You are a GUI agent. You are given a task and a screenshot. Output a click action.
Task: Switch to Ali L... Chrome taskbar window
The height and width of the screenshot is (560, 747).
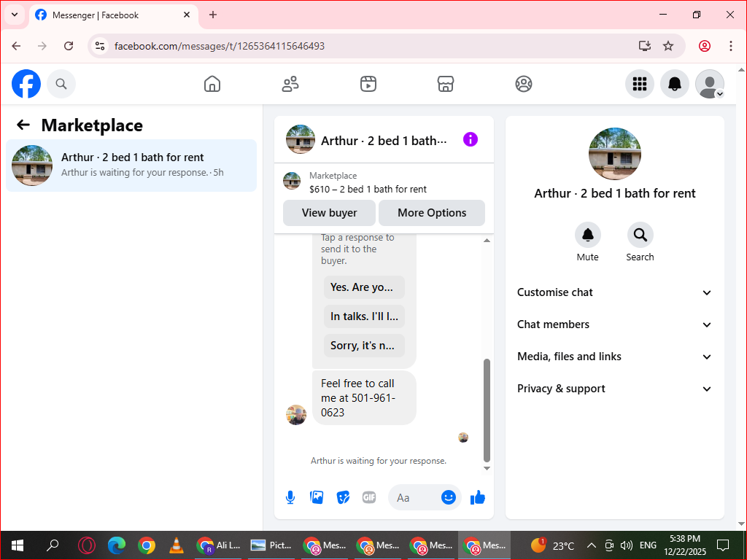coord(219,545)
